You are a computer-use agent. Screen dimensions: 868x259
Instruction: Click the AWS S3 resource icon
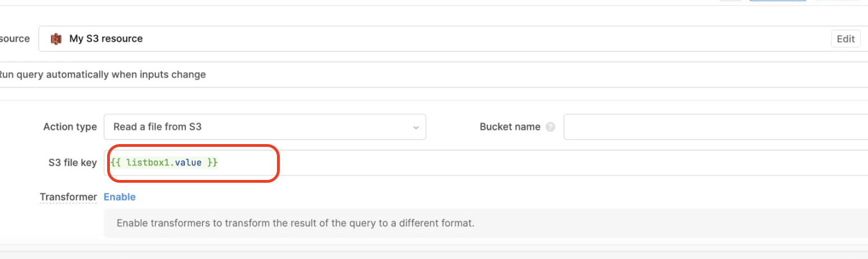coord(56,39)
